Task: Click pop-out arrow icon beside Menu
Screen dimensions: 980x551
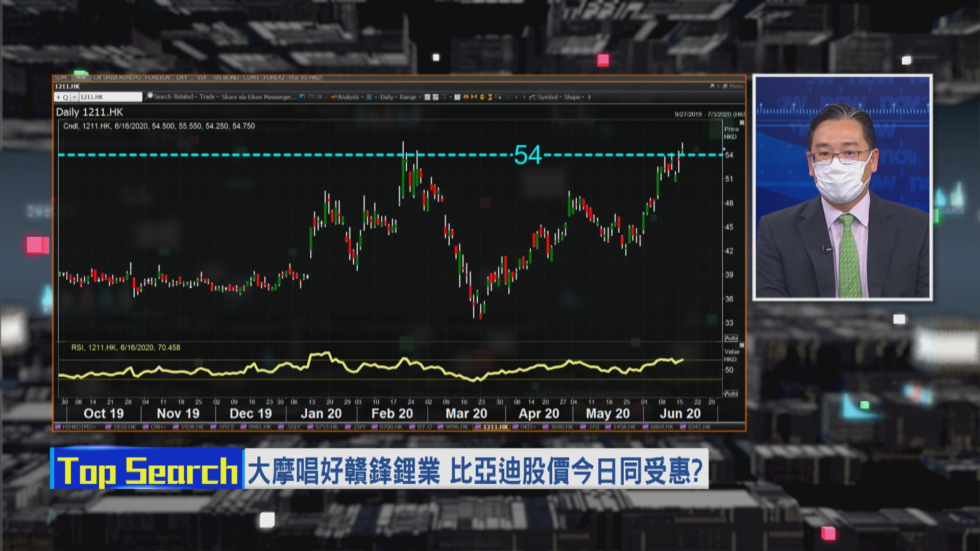Action: pyautogui.click(x=712, y=86)
